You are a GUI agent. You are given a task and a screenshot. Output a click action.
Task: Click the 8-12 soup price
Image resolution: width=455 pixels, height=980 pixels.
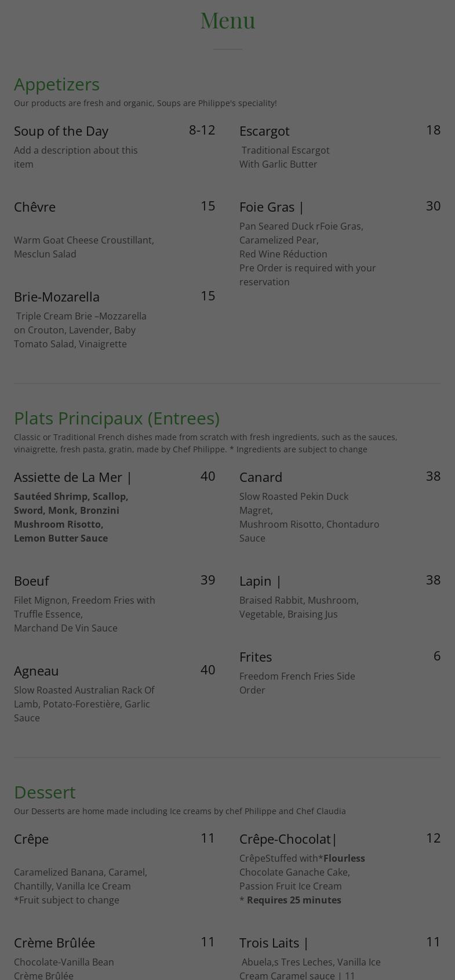point(202,130)
